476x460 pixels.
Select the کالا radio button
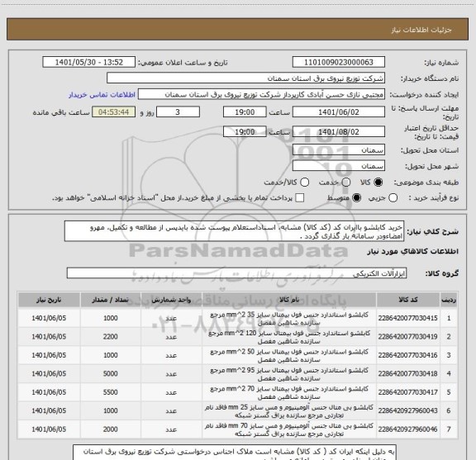[x=378, y=182]
